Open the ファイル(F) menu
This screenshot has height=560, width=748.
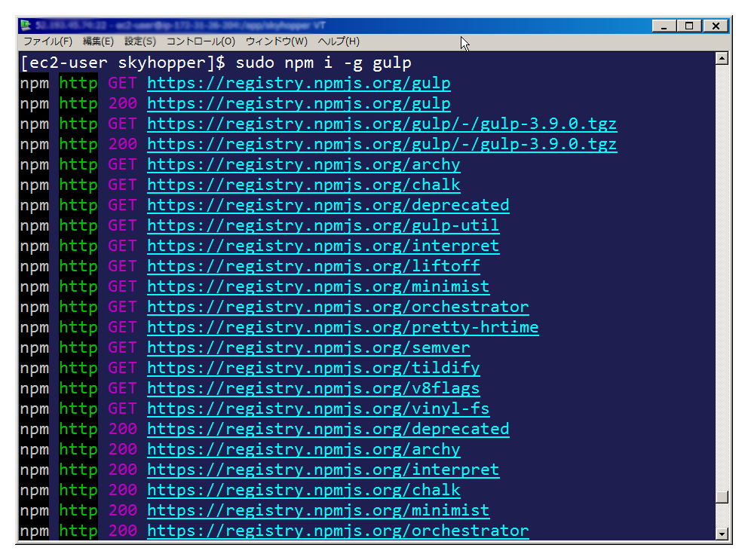click(x=48, y=41)
